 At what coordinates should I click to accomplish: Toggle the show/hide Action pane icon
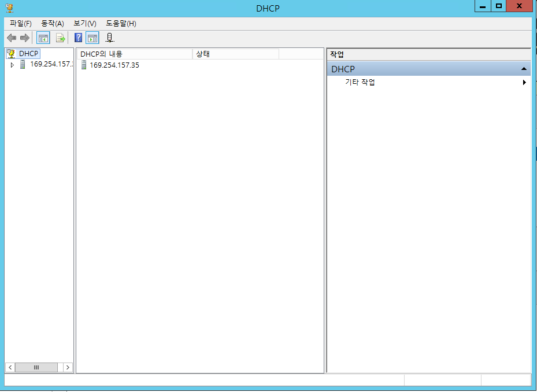point(92,38)
